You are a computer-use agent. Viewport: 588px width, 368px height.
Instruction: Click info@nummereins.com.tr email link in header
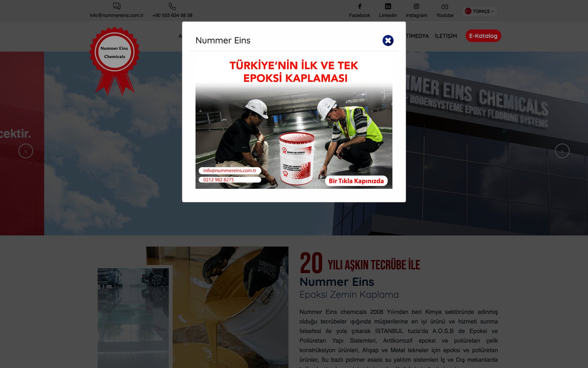[x=117, y=15]
